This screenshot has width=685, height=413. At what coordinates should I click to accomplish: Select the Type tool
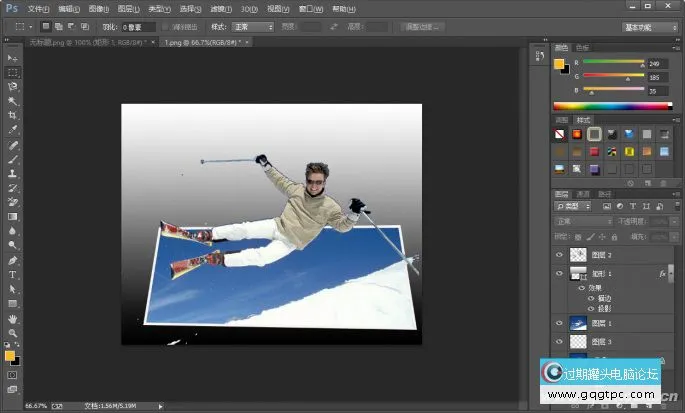tap(13, 274)
